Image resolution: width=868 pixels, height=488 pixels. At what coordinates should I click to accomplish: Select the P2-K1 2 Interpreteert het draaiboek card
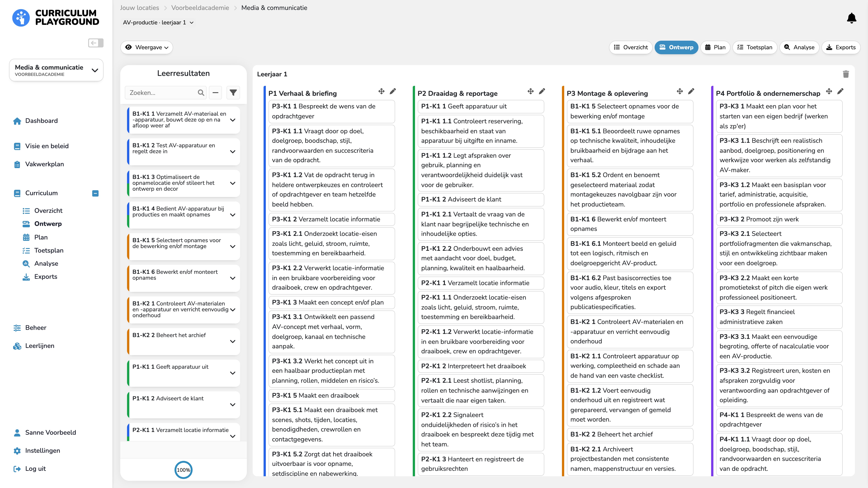[481, 366]
